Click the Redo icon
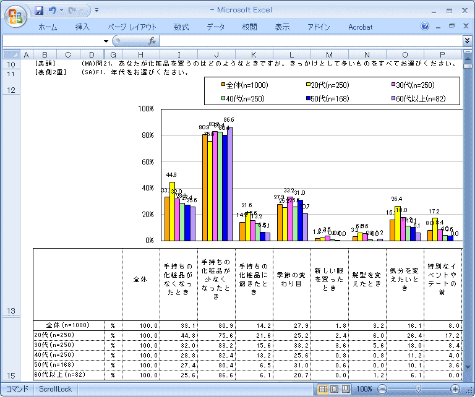Screen dimensions: 475x397 [72, 11]
